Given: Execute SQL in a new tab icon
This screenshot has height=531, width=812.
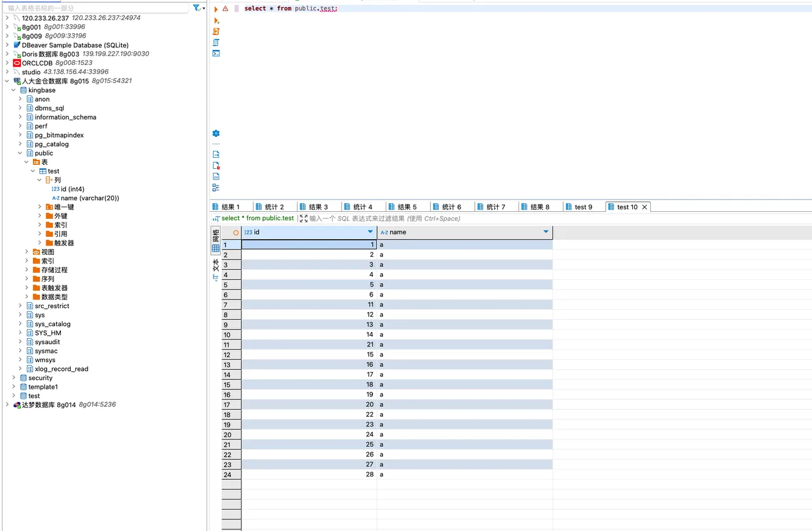Looking at the screenshot, I should tap(216, 20).
